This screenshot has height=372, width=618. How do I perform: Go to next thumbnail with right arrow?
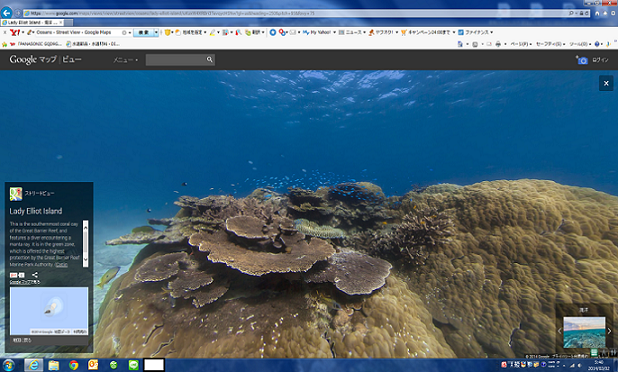pos(609,331)
